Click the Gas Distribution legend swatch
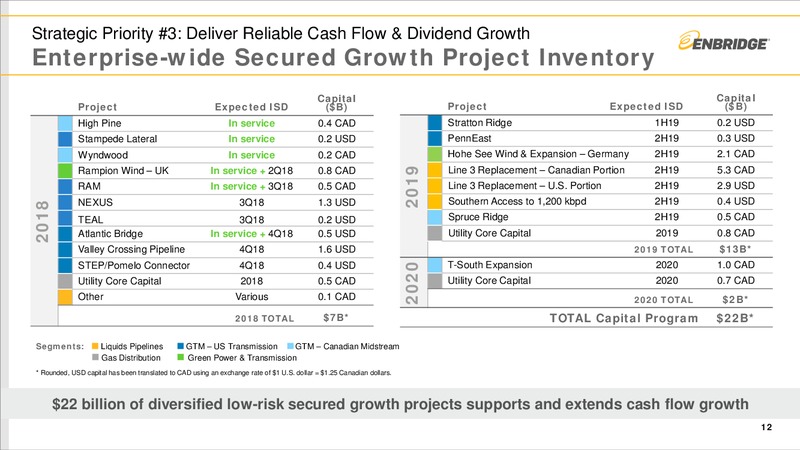This screenshot has width=800, height=450. coord(95,358)
